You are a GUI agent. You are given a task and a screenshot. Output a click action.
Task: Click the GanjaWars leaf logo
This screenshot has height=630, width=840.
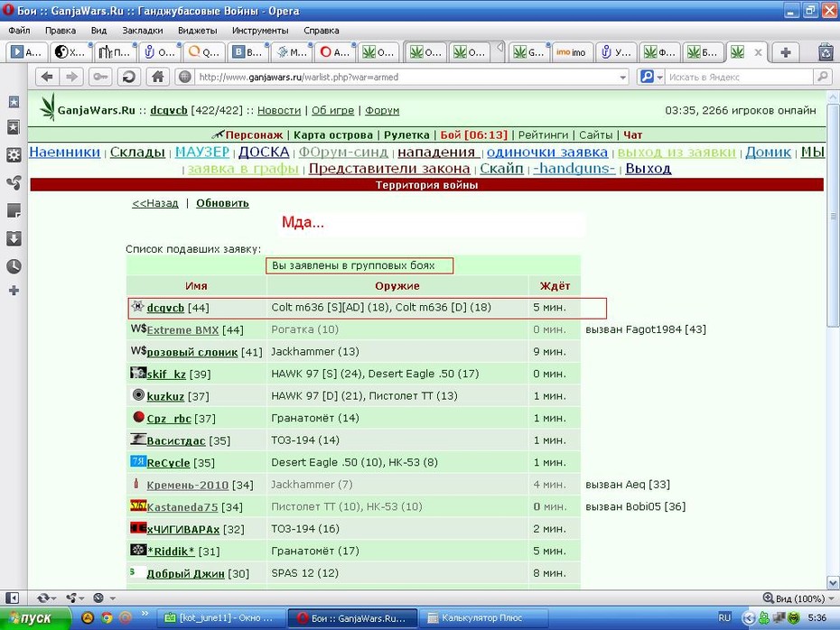48,107
